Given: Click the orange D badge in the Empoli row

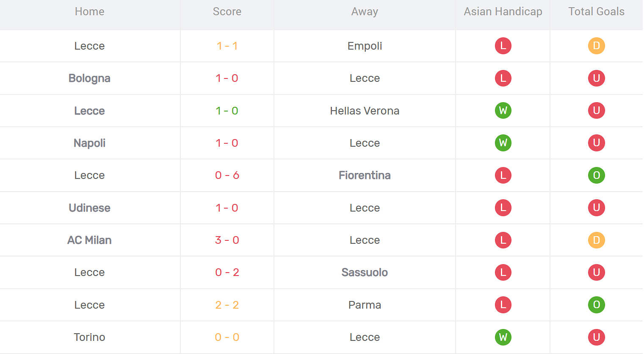Looking at the screenshot, I should [596, 46].
